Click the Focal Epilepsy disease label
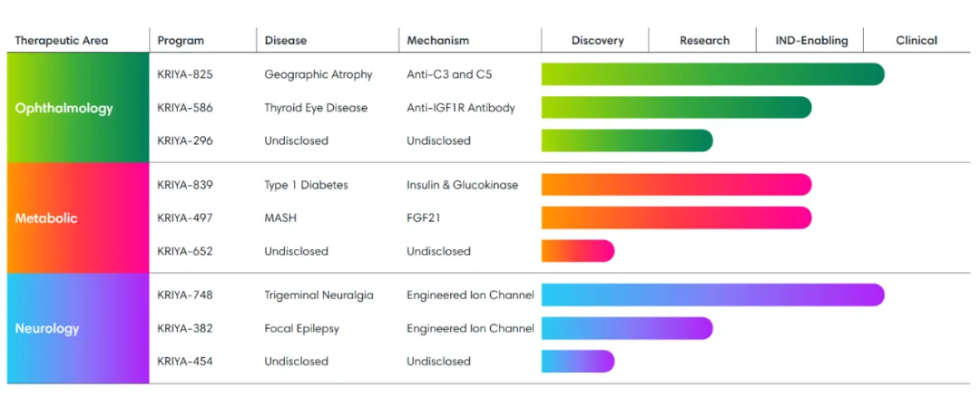 301,328
